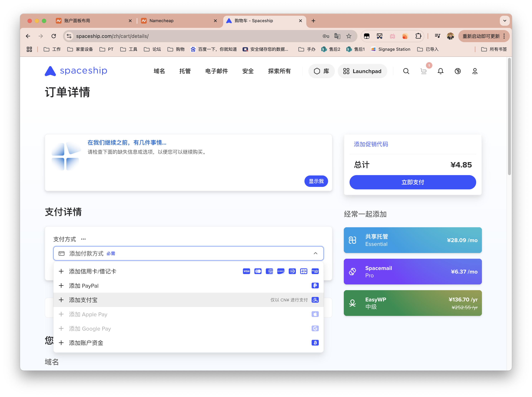The width and height of the screenshot is (532, 397).
Task: Open the browser extensions puzzle icon
Action: pos(418,36)
